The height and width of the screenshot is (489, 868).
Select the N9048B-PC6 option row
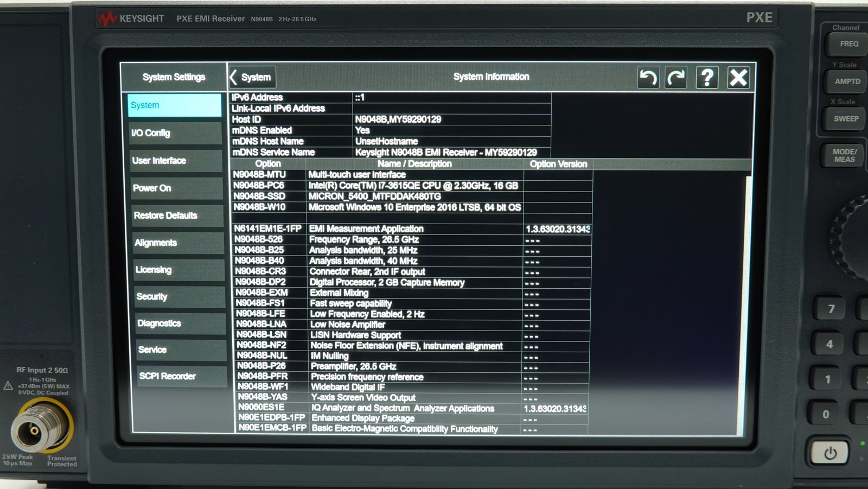pyautogui.click(x=412, y=186)
